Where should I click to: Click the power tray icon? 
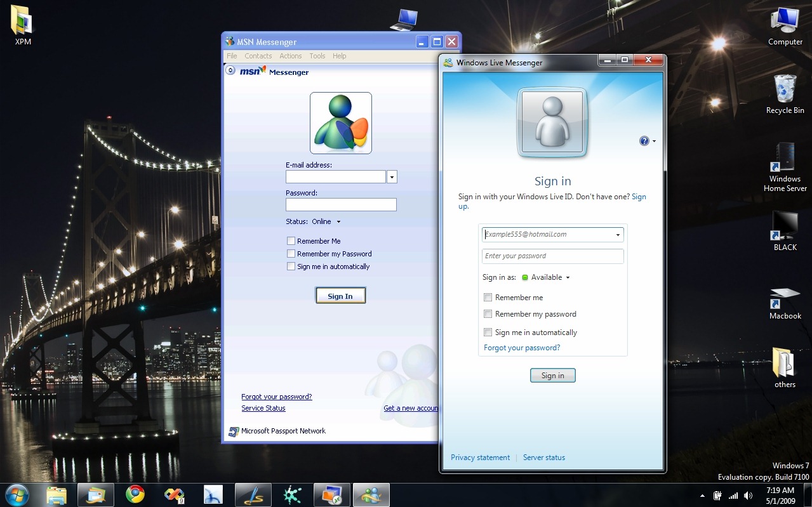point(718,496)
